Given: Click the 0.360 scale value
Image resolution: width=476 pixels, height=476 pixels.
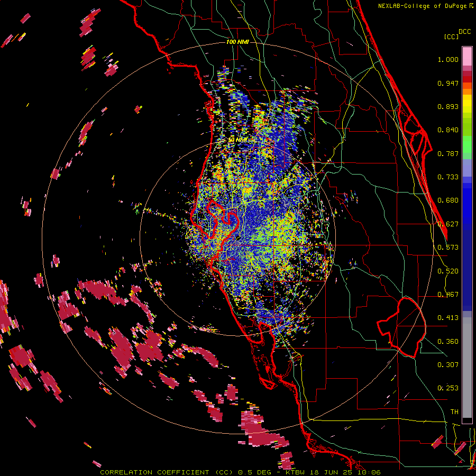Looking at the screenshot, I should point(448,342).
